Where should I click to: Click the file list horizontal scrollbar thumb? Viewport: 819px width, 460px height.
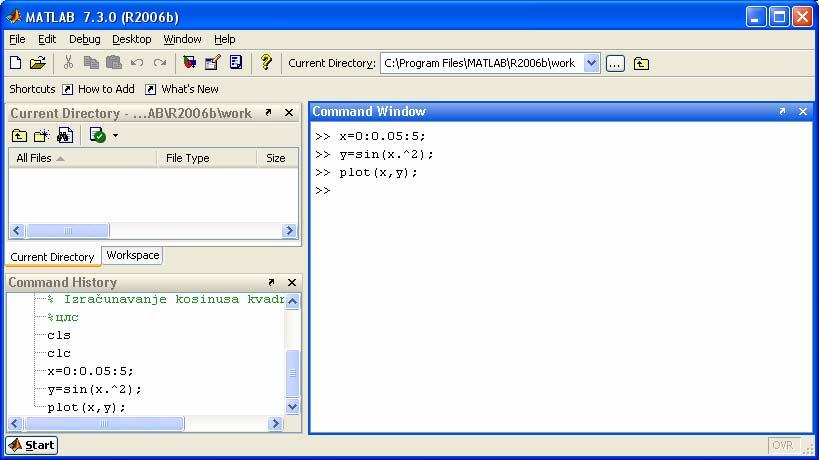coord(67,231)
